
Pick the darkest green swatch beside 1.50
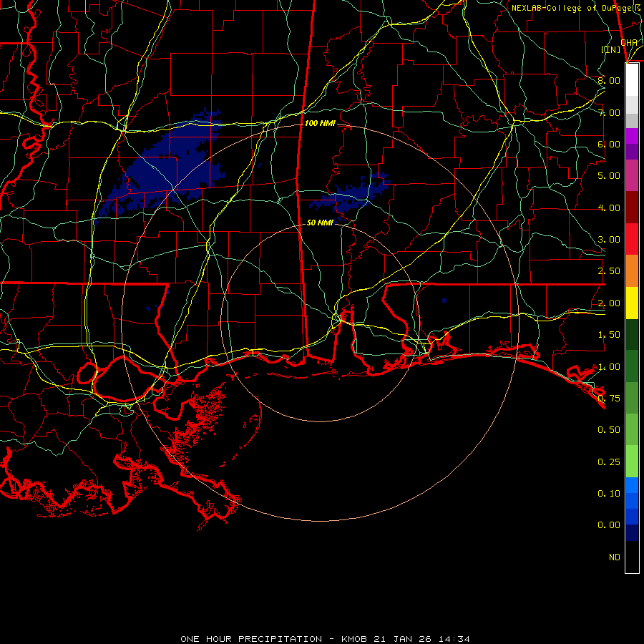click(x=632, y=334)
